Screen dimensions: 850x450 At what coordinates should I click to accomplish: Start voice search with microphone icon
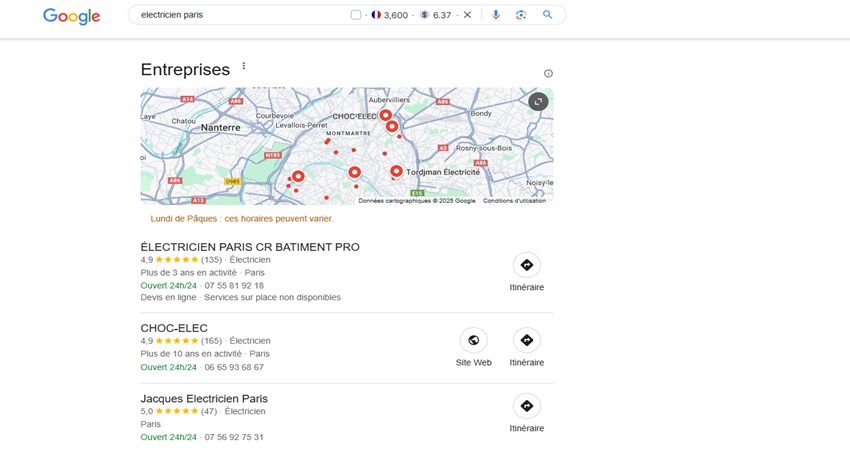point(495,15)
